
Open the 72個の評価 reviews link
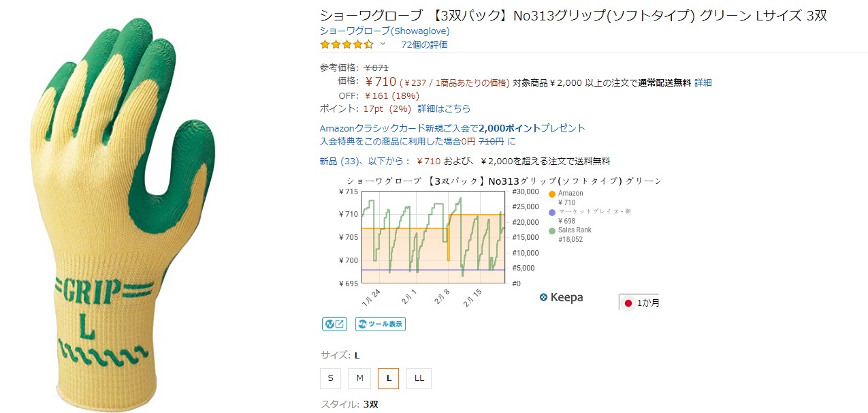[x=424, y=44]
